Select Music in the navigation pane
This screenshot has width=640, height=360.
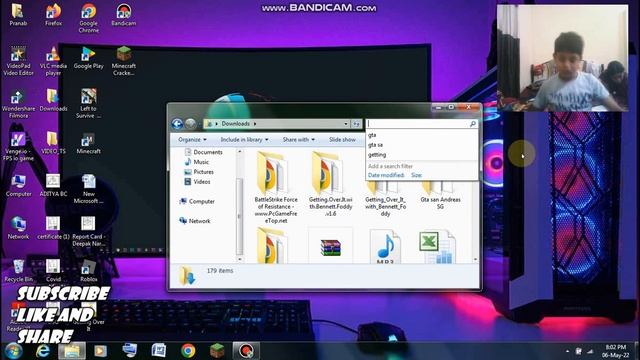(x=196, y=162)
